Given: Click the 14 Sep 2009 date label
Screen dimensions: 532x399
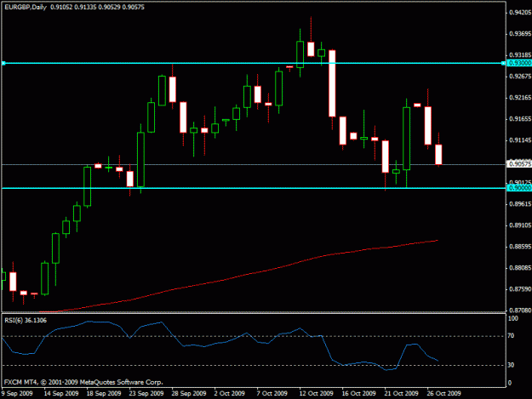Looking at the screenshot, I should click(61, 394).
